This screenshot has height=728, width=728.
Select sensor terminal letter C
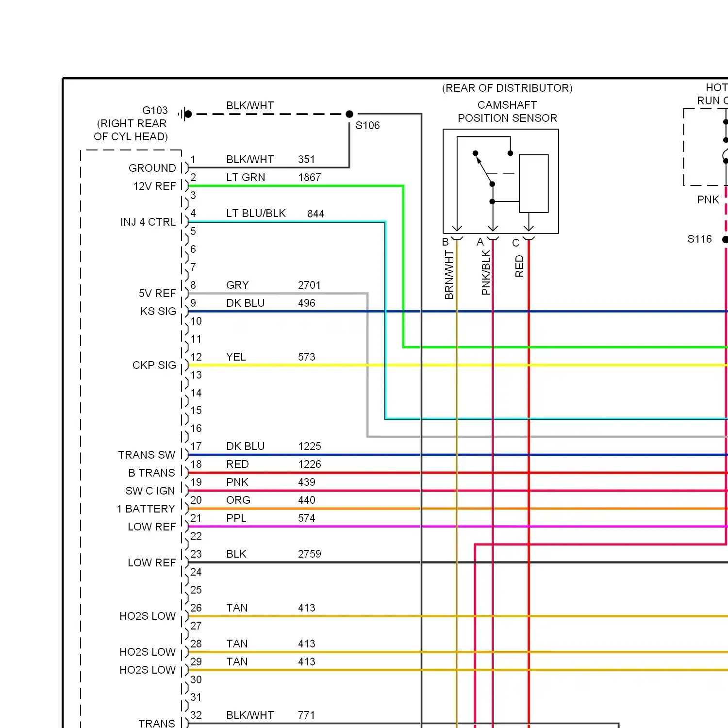coord(516,243)
